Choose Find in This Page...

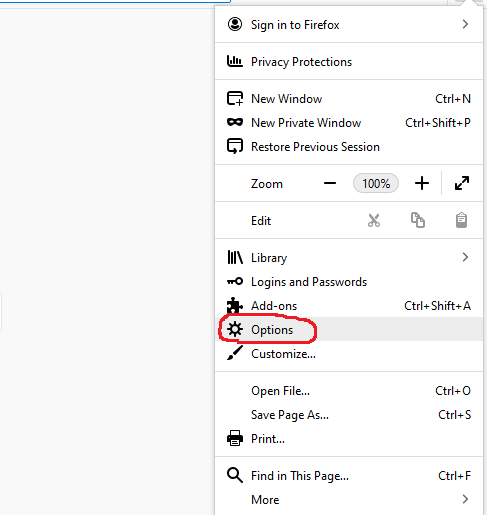point(349,475)
